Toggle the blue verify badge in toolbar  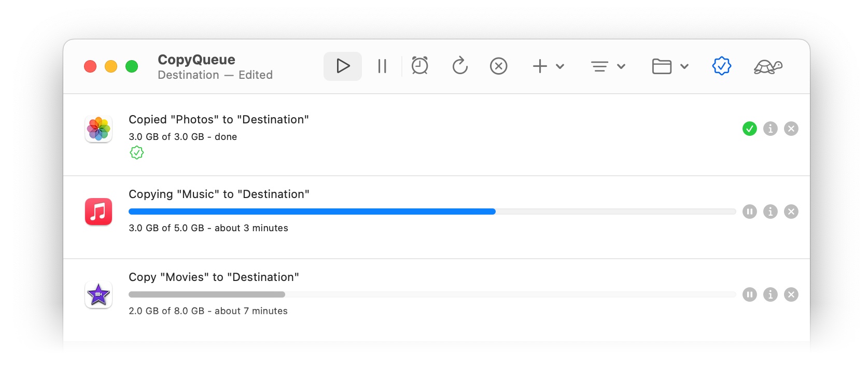[x=721, y=66]
